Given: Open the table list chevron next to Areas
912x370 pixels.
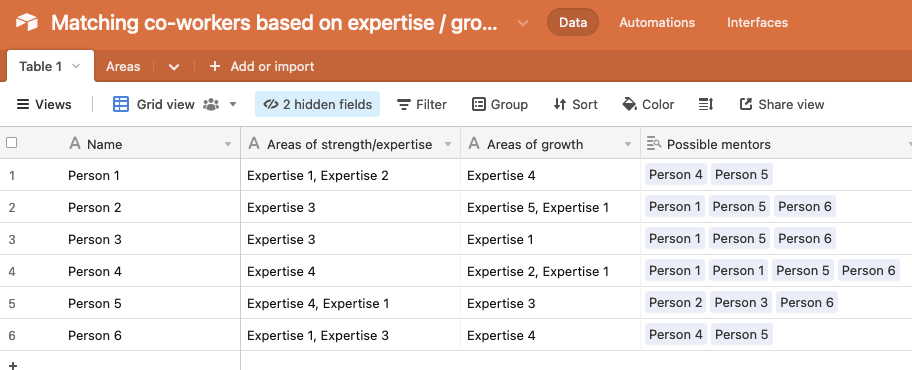Looking at the screenshot, I should tap(173, 67).
